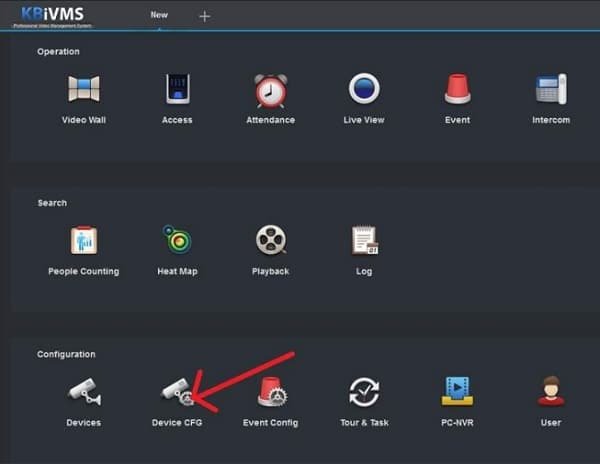Open the Playback film reel icon

coord(271,239)
